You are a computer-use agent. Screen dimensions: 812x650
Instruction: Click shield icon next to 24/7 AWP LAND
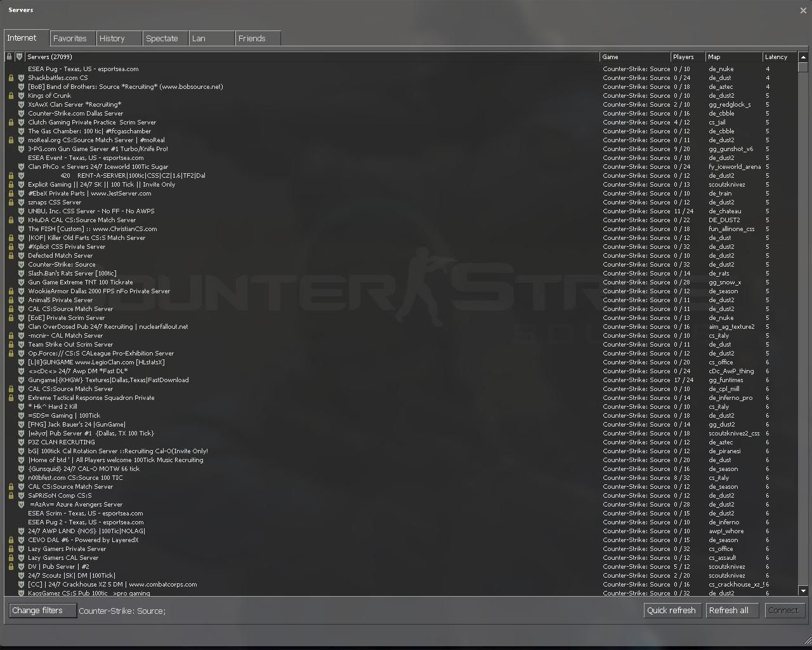point(21,531)
